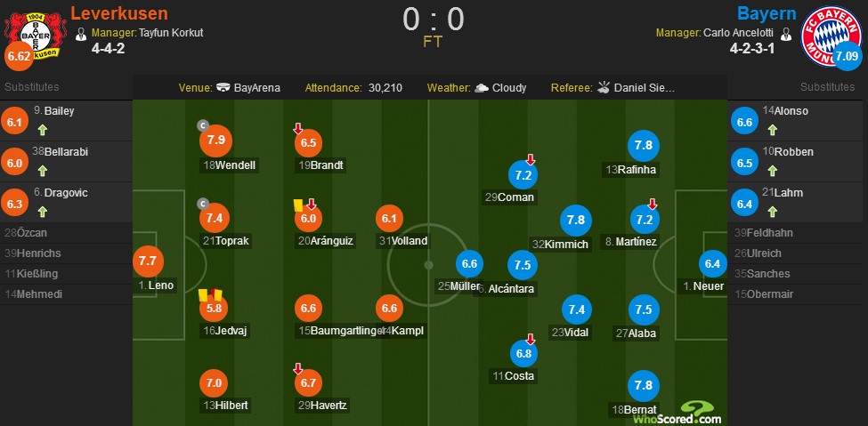Click the Bayer Leverkusen club crest
868x426 pixels.
point(35,36)
